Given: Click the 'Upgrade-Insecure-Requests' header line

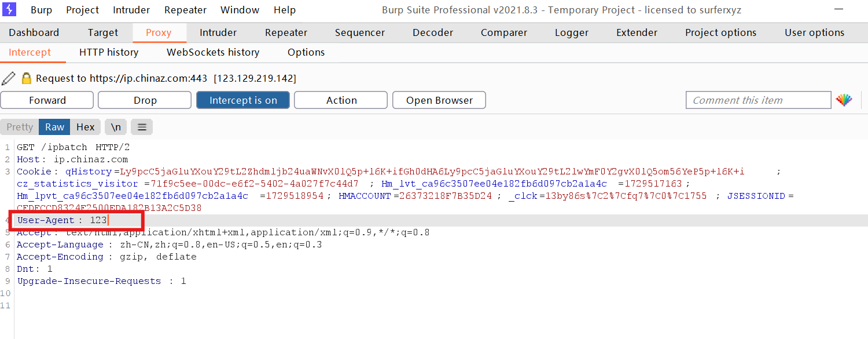Looking at the screenshot, I should 102,281.
